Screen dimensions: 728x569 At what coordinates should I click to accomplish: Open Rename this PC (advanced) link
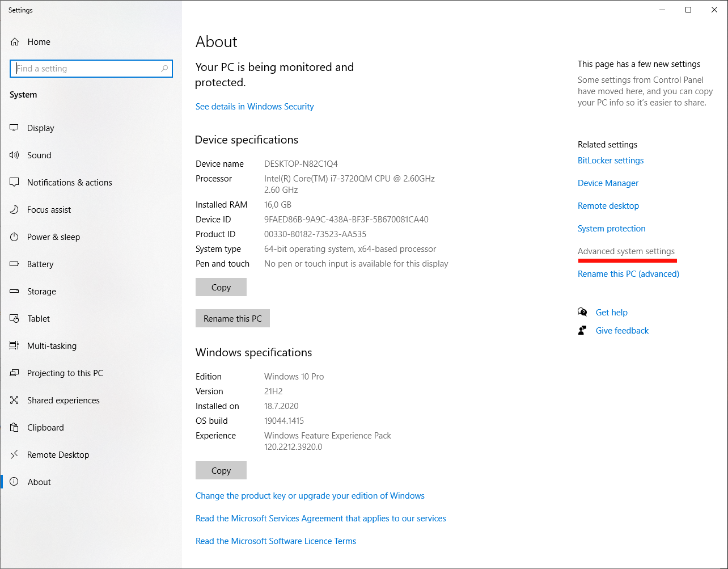(x=628, y=274)
